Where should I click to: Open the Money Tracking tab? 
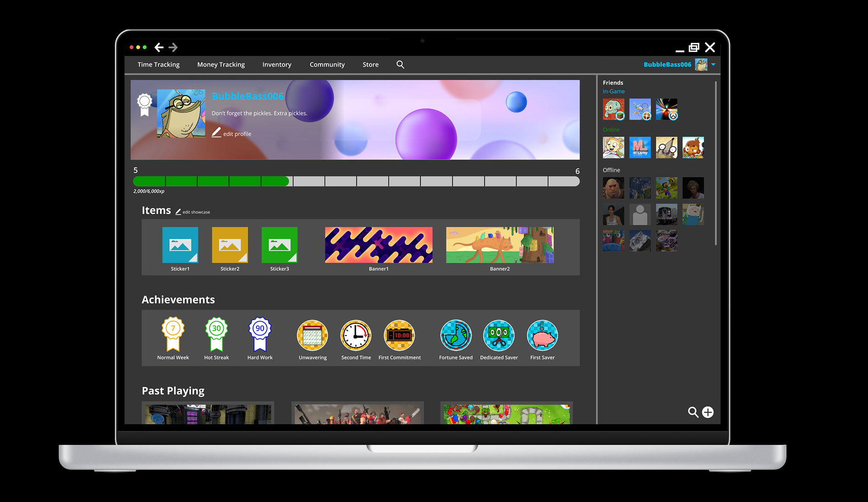tap(221, 65)
